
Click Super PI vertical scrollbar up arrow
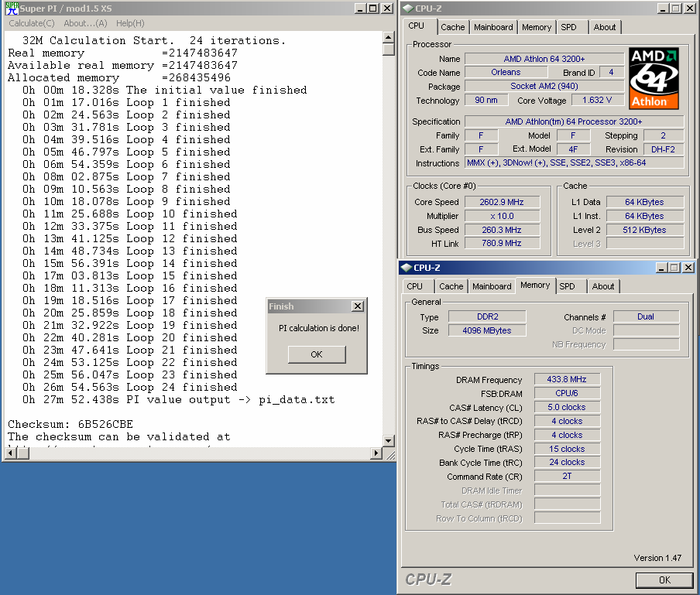(x=389, y=37)
